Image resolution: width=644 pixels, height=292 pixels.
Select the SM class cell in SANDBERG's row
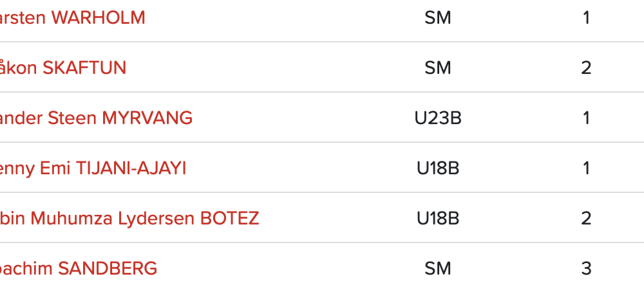[438, 269]
